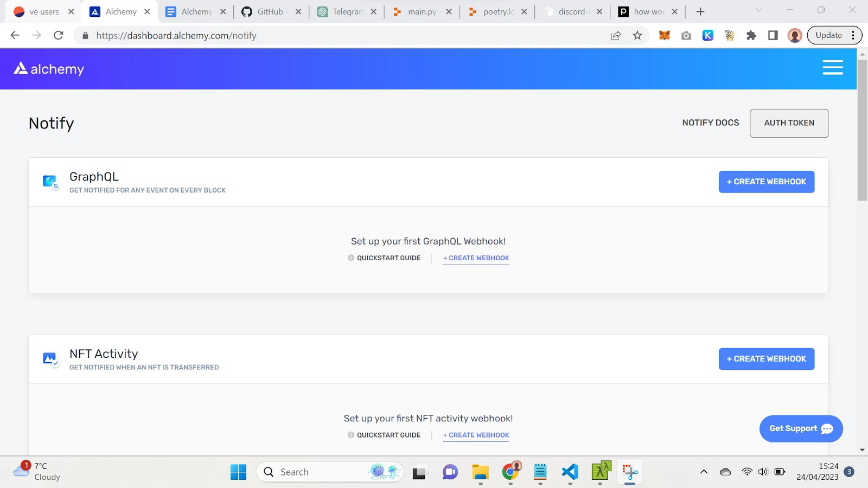This screenshot has width=868, height=488.
Task: Open File Explorer from the taskbar
Action: tap(480, 472)
